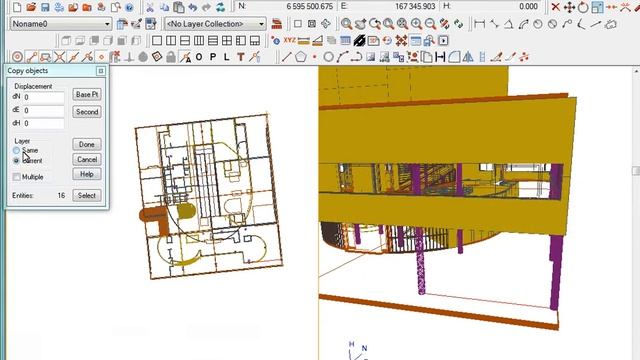Enable the Multiple checkbox

point(16,177)
